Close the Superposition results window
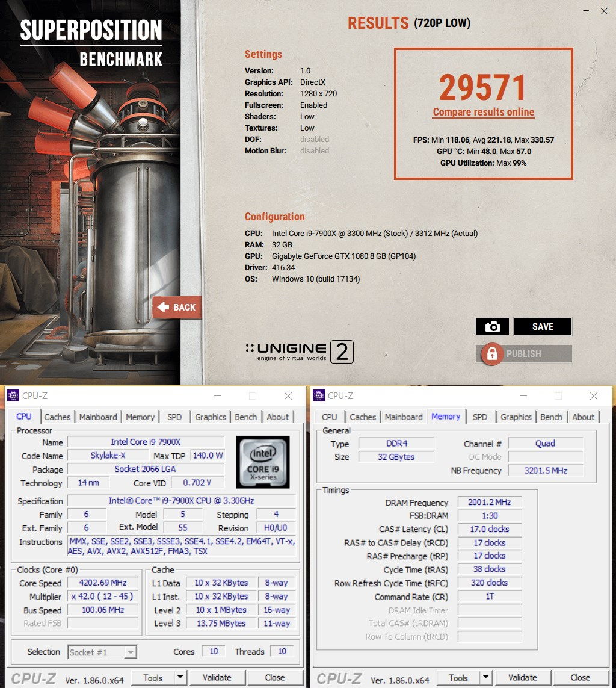The height and width of the screenshot is (688, 616). 604,11
